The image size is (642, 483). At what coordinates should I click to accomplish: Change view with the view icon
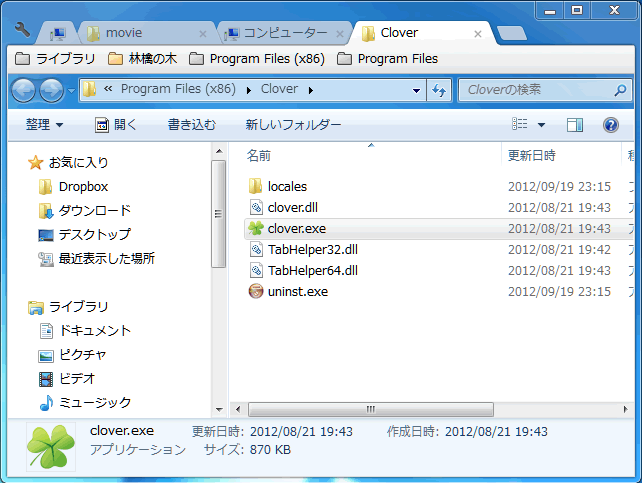(520, 124)
